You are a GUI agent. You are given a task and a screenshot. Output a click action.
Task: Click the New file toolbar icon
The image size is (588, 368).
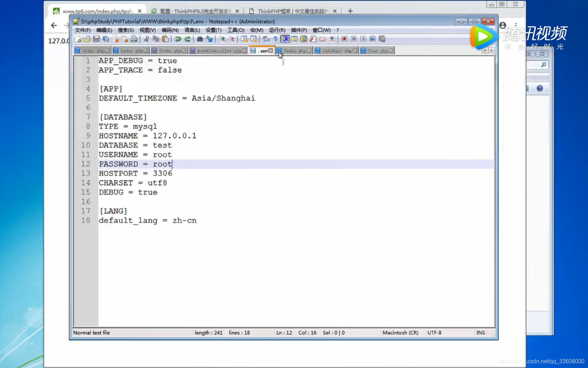tap(78, 39)
